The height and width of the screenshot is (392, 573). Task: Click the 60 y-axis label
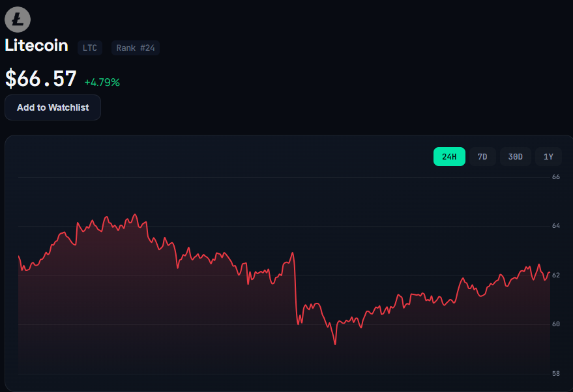point(556,324)
